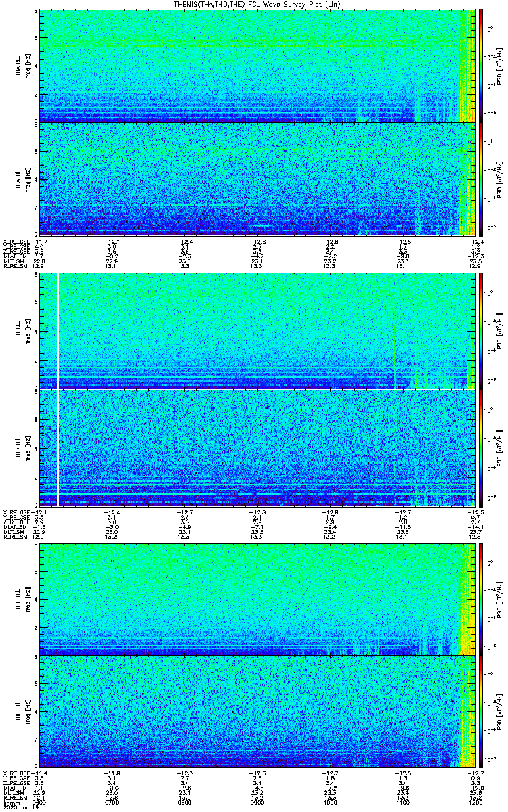Select the THD B∥ spectrogram panel
The height and width of the screenshot is (812, 508).
click(257, 447)
